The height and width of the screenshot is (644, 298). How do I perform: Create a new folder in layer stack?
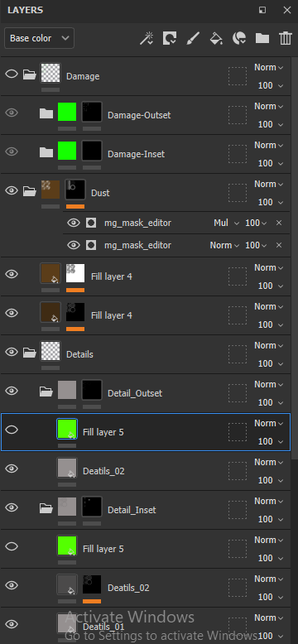262,38
